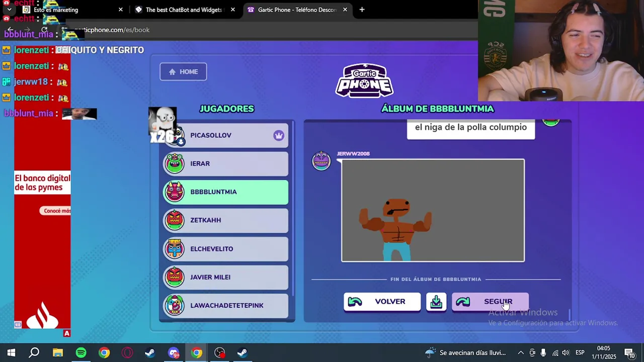Open the volume speaker tray icon
Viewport: 644px width, 362px height.
[x=566, y=352]
